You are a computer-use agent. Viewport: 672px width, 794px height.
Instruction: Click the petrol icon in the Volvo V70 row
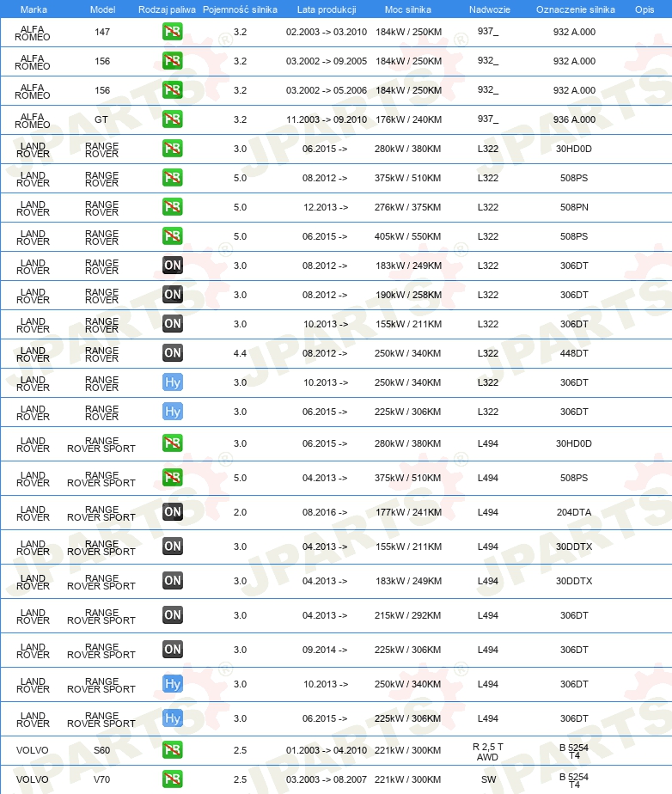tap(172, 779)
